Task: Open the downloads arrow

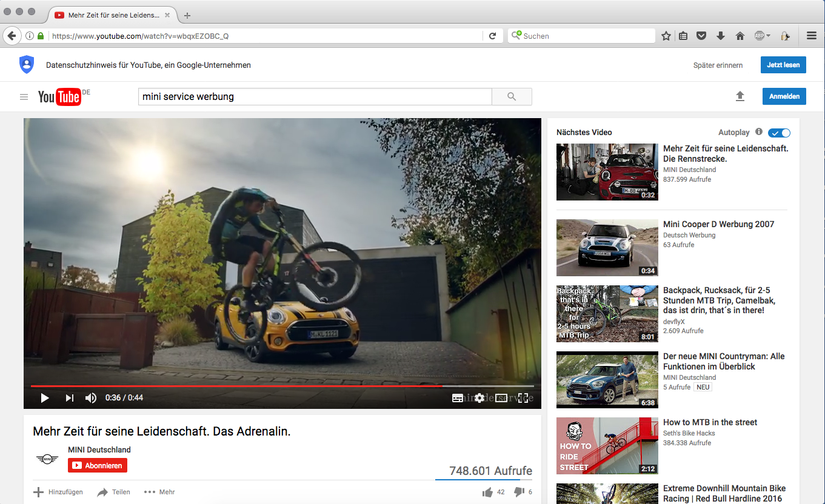Action: pos(721,36)
